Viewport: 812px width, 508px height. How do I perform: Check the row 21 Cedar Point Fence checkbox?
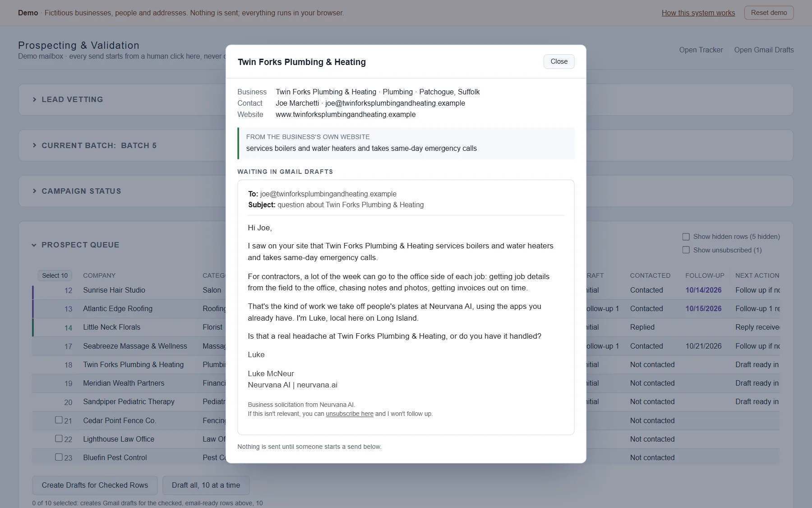pos(59,420)
